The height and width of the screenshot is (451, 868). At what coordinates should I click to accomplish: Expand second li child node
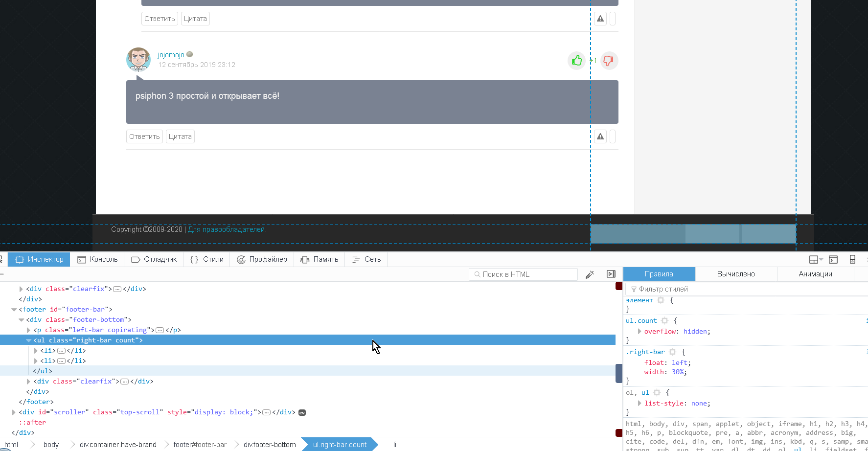[x=36, y=361]
